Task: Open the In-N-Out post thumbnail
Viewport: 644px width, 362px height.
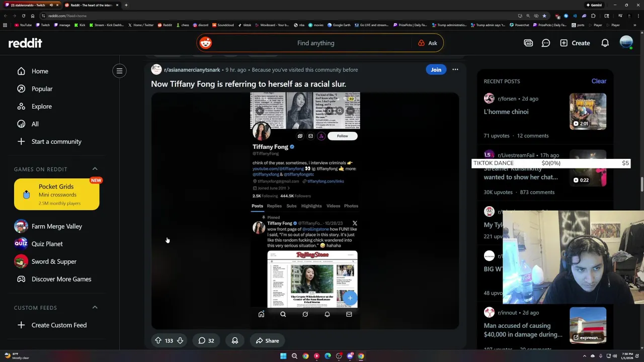Action: pos(588,325)
